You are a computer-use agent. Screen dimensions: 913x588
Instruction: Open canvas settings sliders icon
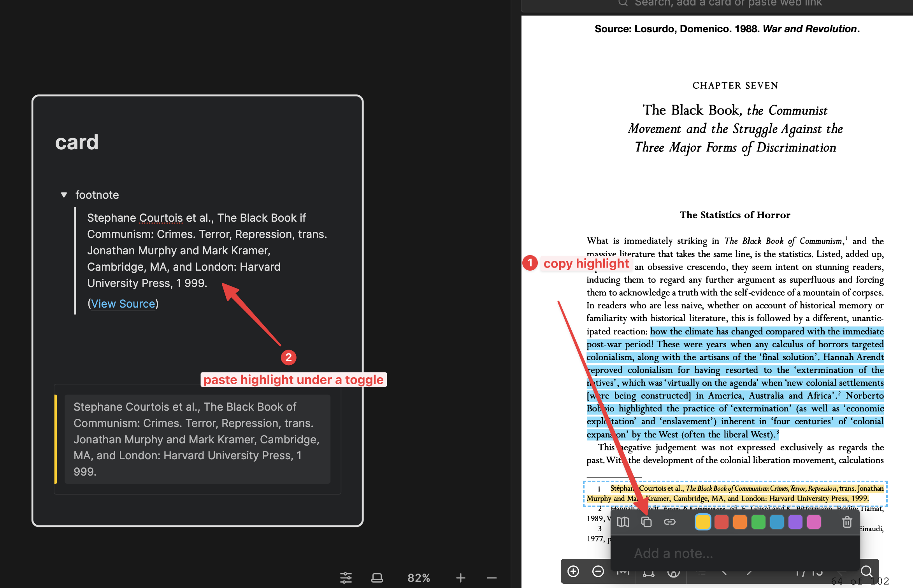click(346, 578)
